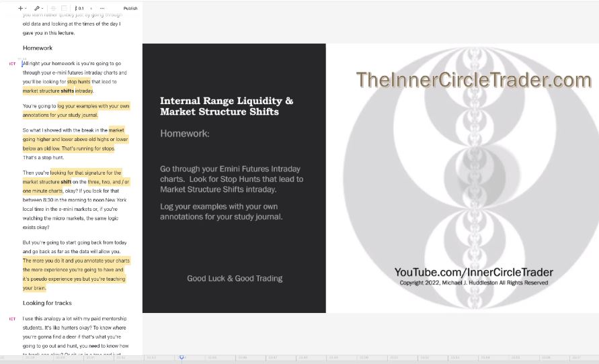Expand the dropdown arrow next to highlighter
Viewport: 599px width, 364px height.
pyautogui.click(x=42, y=8)
